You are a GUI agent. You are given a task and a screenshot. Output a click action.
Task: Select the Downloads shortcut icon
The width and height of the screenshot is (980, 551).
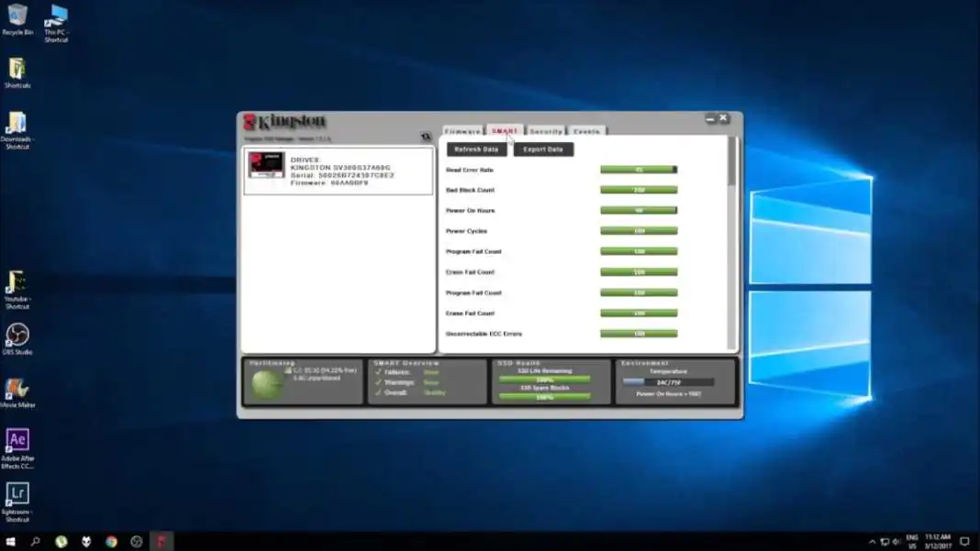(17, 130)
